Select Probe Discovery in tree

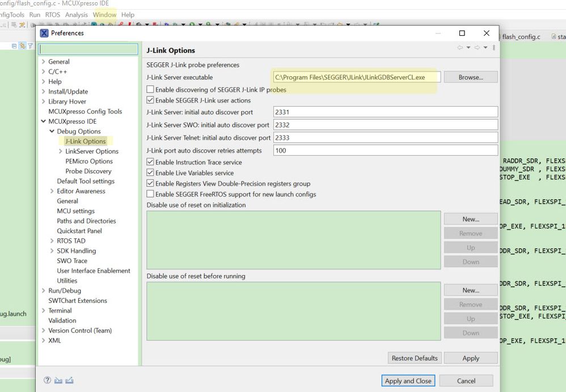pyautogui.click(x=88, y=171)
